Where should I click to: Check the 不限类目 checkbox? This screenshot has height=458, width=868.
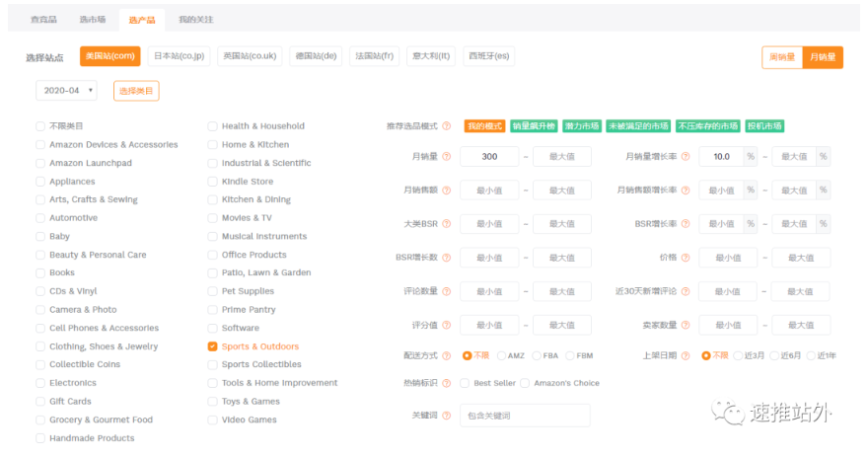tap(40, 126)
